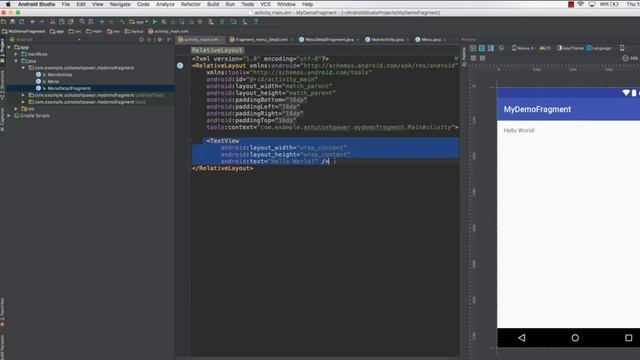The height and width of the screenshot is (360, 640).
Task: Open the VCS menu
Action: [265, 4]
